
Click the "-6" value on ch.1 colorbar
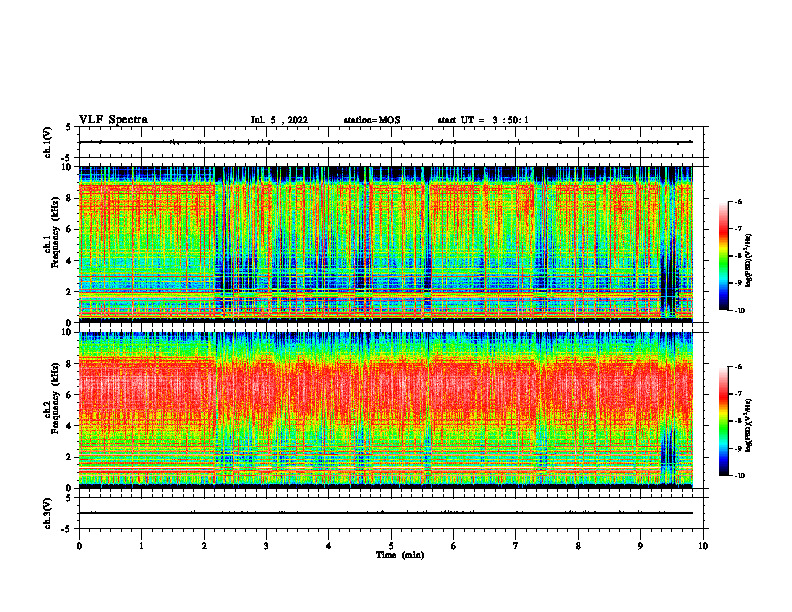739,201
